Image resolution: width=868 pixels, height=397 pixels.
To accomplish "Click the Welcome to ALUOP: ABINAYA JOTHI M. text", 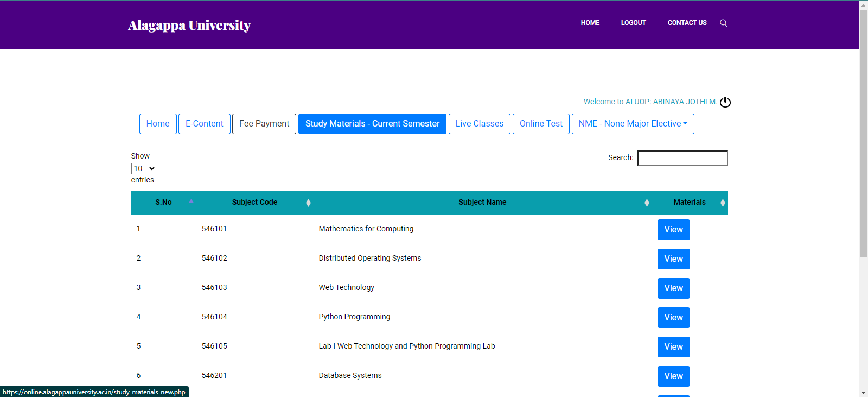I will point(650,102).
